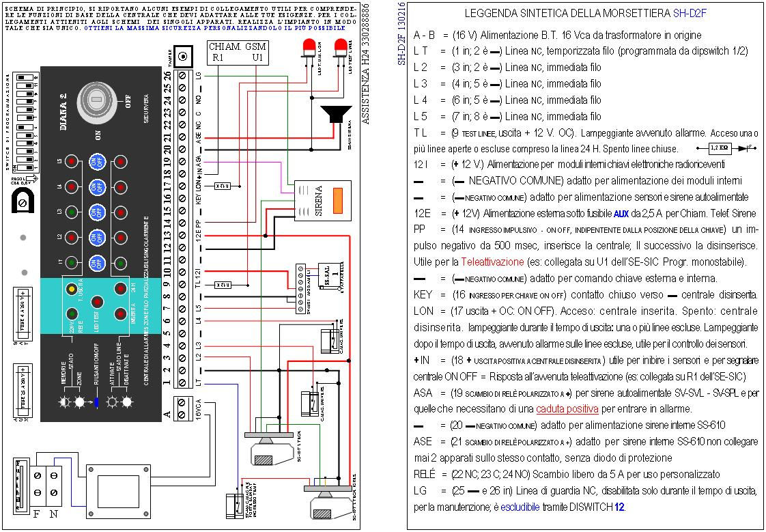
Task: Click the red L2 zone LED
Action: (x=72, y=238)
